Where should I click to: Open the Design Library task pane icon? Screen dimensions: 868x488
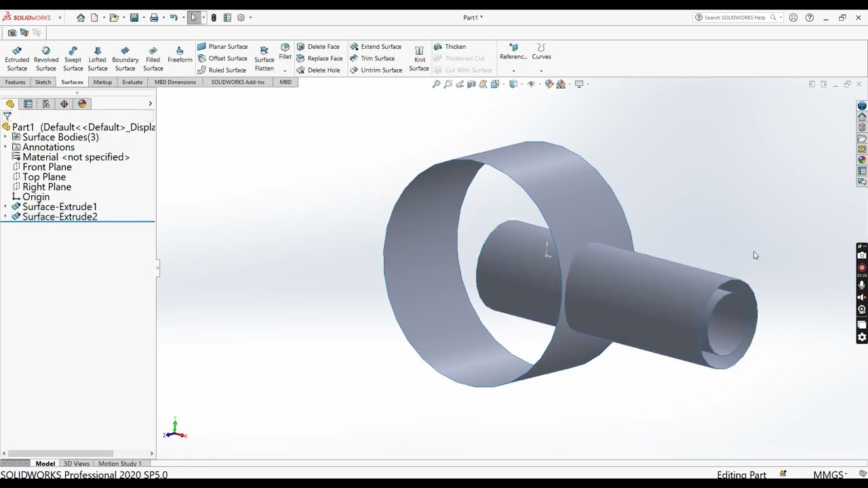[x=862, y=127]
